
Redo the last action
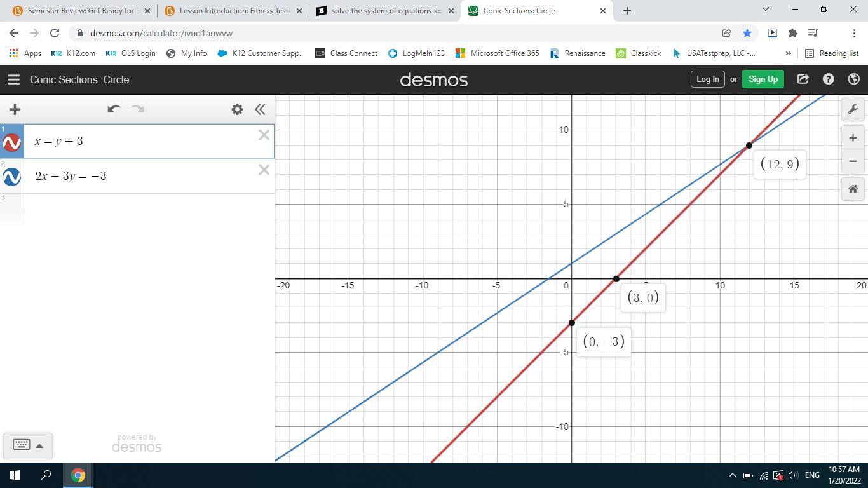click(x=137, y=109)
